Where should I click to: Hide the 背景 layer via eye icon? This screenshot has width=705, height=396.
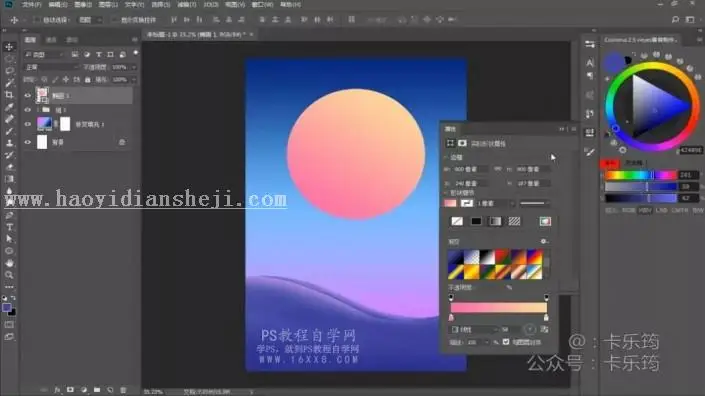click(28, 142)
